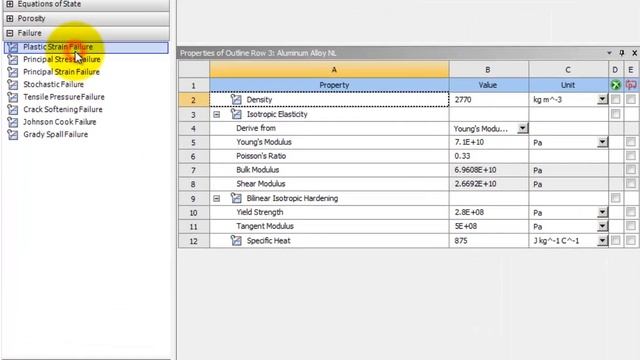640x360 pixels.
Task: Click Poisson's Ratio value 0.33
Action: (x=489, y=156)
